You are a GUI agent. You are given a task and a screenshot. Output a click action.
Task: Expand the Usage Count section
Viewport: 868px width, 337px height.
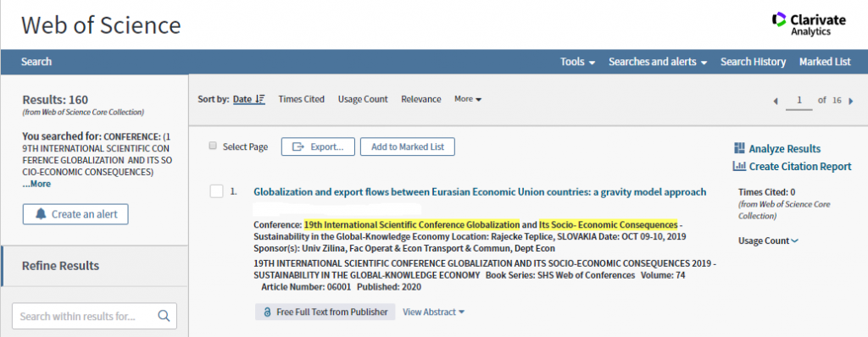pos(768,240)
